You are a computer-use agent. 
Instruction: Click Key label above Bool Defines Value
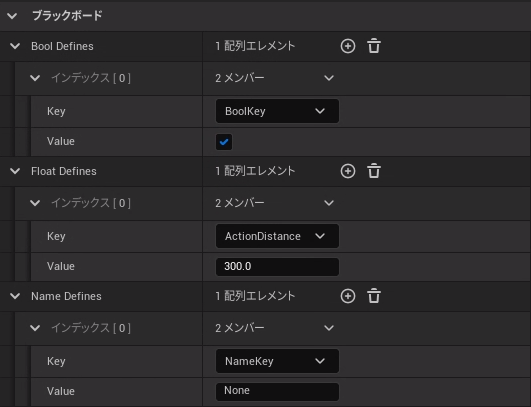[x=56, y=111]
